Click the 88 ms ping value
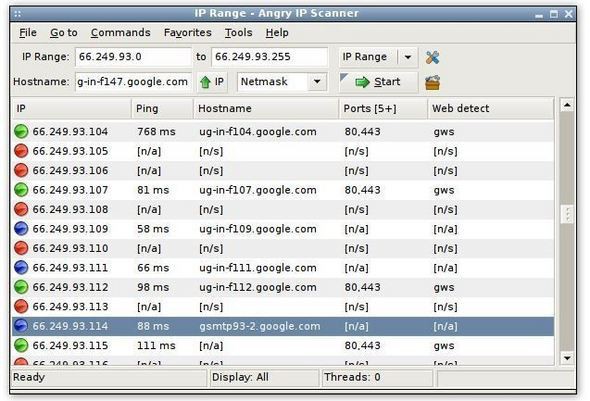The height and width of the screenshot is (401, 590). [153, 326]
